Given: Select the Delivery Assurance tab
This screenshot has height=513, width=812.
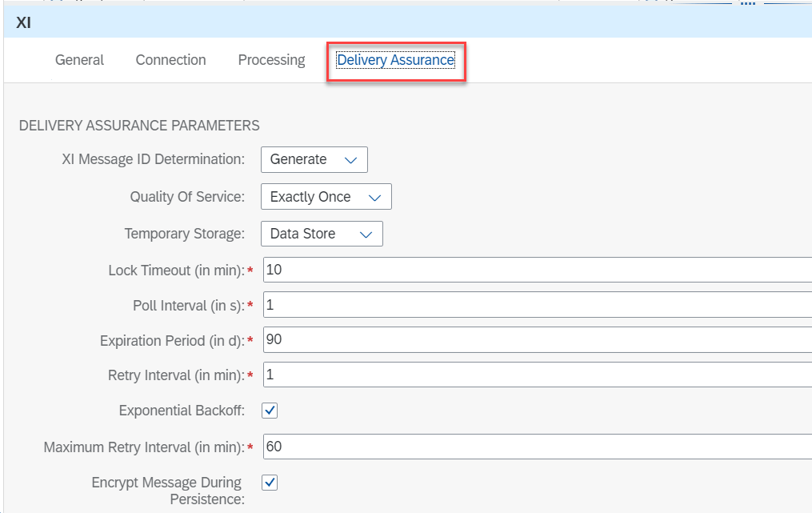Looking at the screenshot, I should coord(395,60).
